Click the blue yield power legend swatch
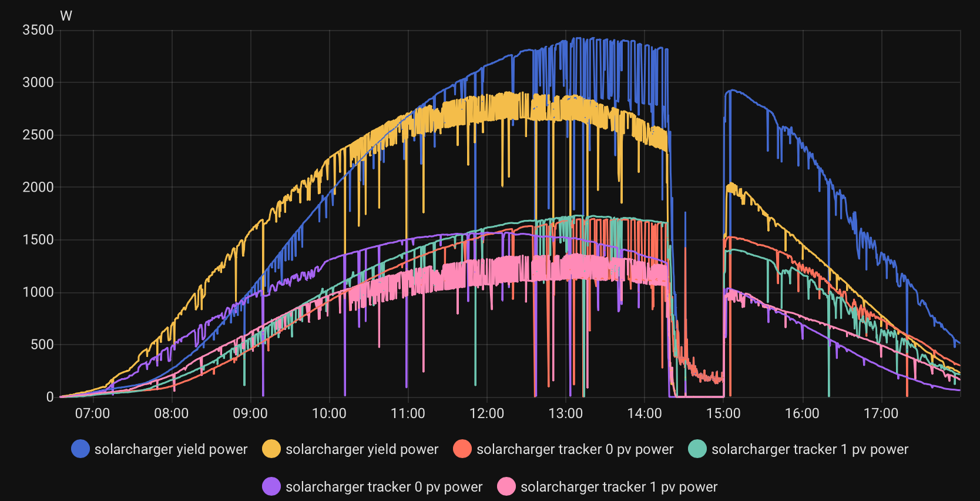This screenshot has width=980, height=501. pyautogui.click(x=80, y=449)
